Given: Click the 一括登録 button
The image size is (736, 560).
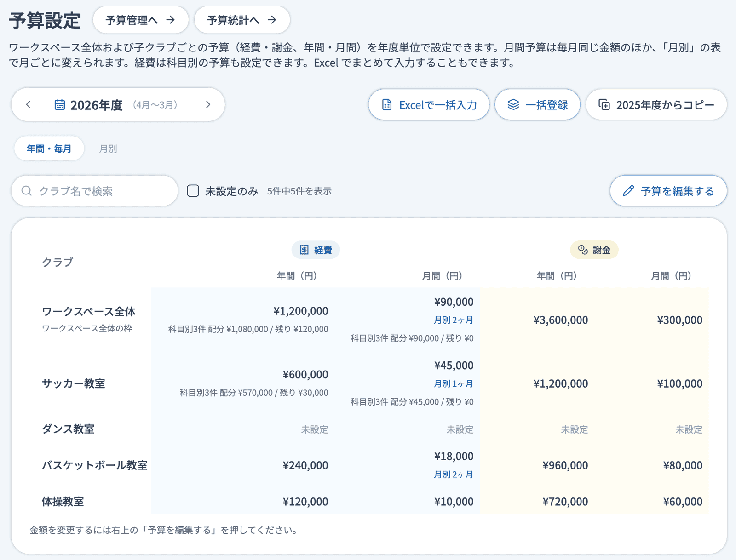Looking at the screenshot, I should click(537, 105).
